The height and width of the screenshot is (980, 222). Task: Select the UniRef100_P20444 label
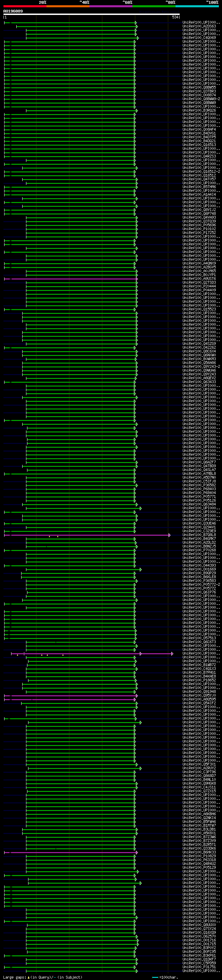(199, 286)
